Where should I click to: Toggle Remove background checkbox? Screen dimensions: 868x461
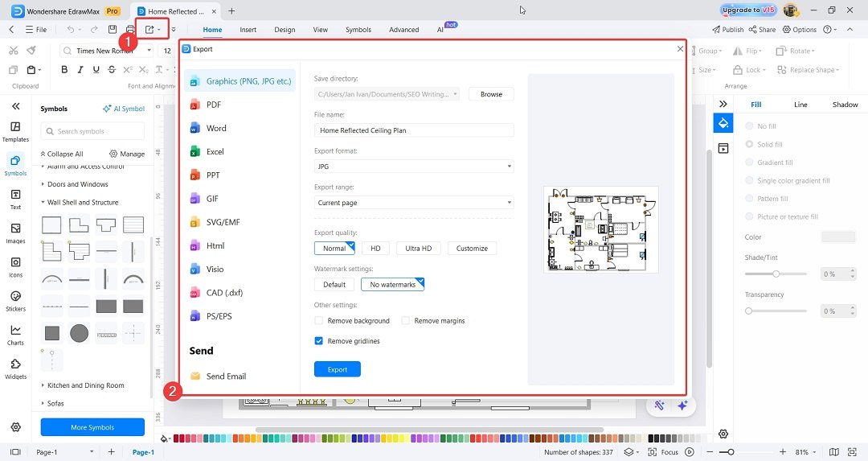pos(318,320)
